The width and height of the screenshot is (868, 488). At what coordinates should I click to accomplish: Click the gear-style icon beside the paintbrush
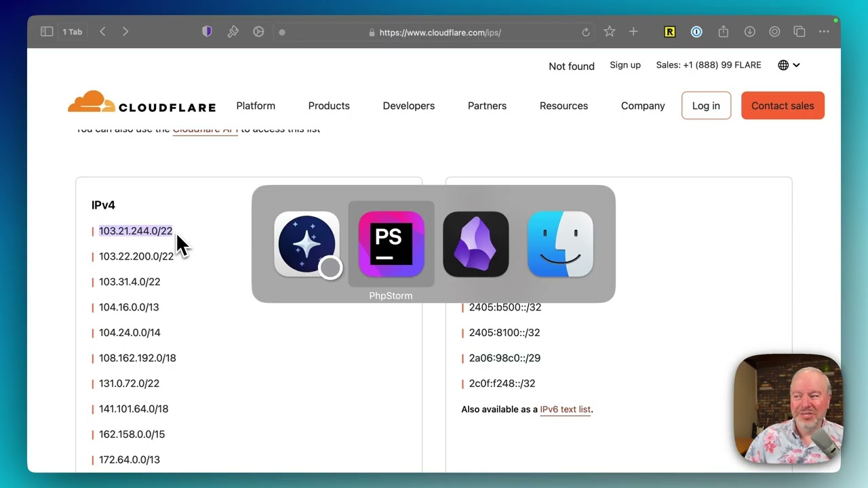coord(258,32)
